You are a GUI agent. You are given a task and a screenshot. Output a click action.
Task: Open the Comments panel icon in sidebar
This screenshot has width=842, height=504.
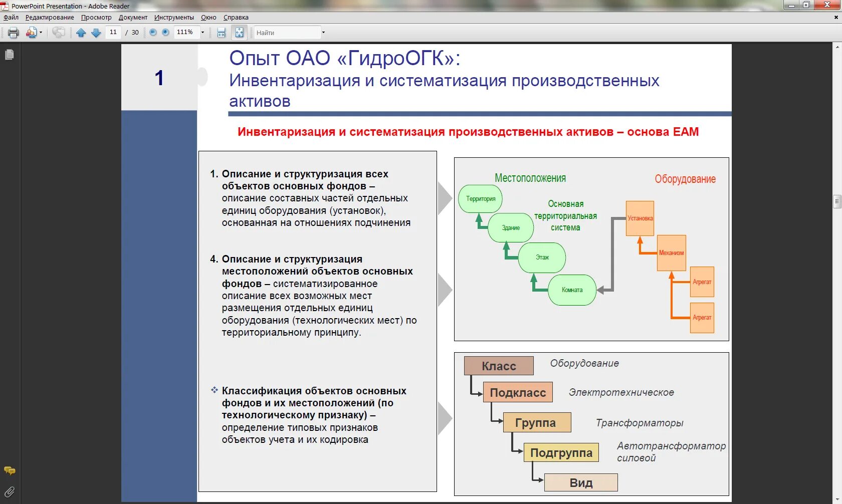[x=10, y=471]
